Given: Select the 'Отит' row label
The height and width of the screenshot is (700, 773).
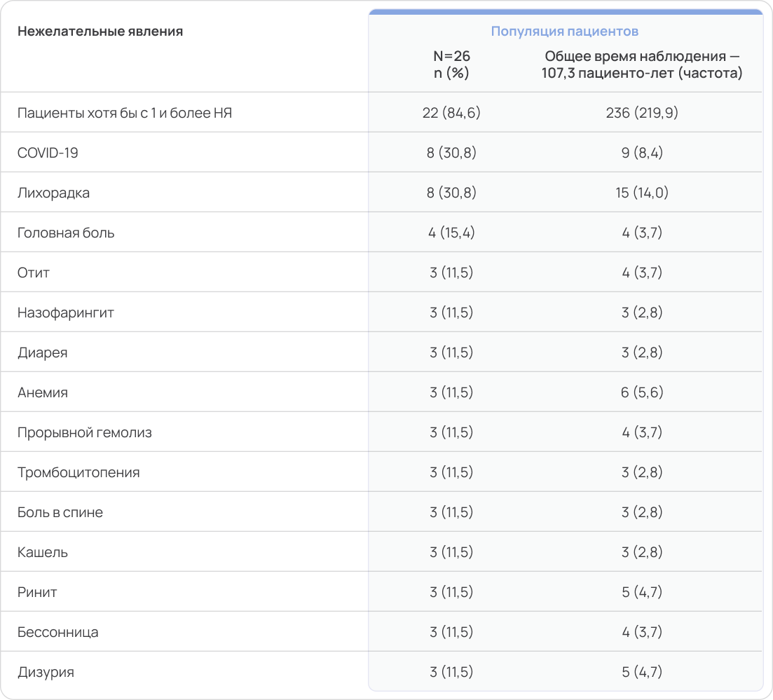Looking at the screenshot, I should click(34, 273).
